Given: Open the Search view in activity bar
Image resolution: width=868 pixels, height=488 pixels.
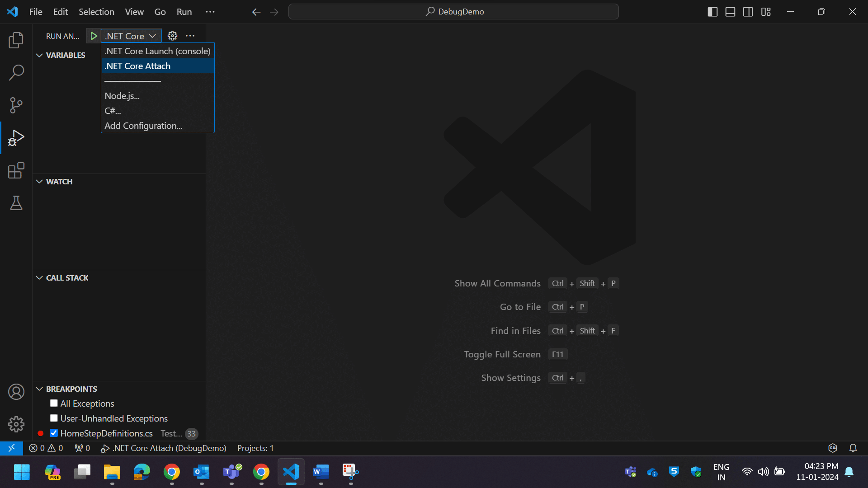Looking at the screenshot, I should 16,72.
